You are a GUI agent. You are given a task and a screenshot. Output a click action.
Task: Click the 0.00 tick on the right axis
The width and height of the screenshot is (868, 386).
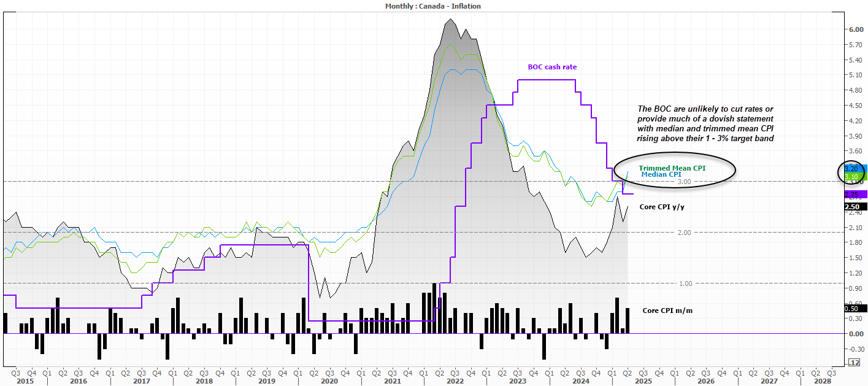[x=856, y=334]
